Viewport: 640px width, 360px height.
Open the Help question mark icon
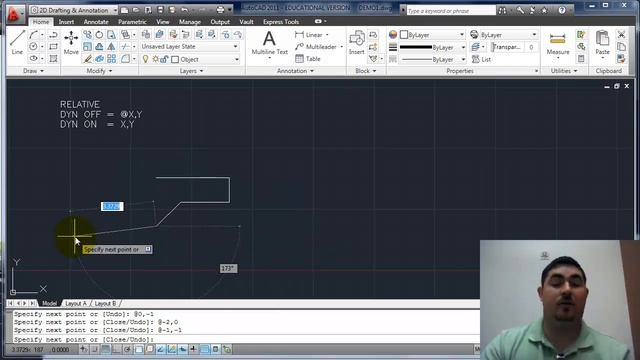pyautogui.click(x=562, y=10)
